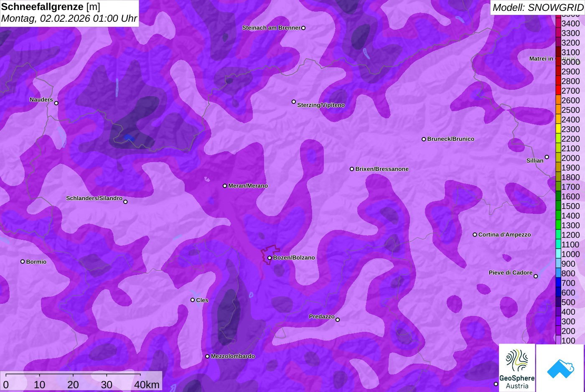Click the Bormio place label
Viewport: 585px width, 392px height.
coord(36,262)
